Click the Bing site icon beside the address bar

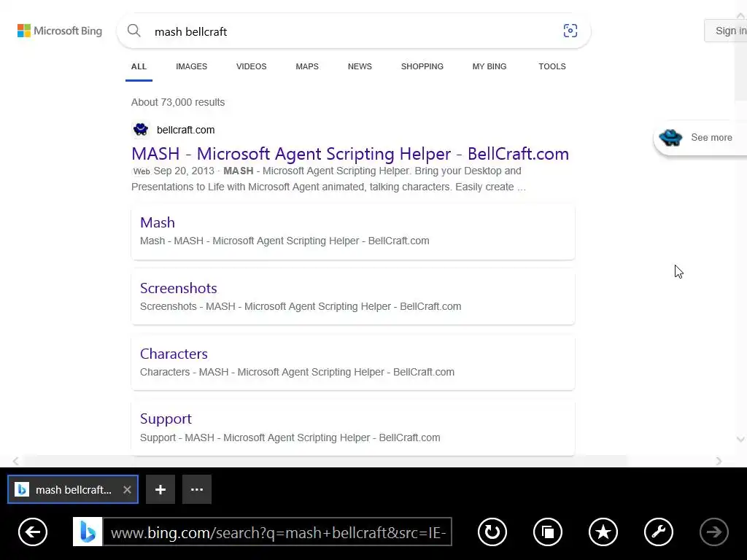click(x=88, y=532)
